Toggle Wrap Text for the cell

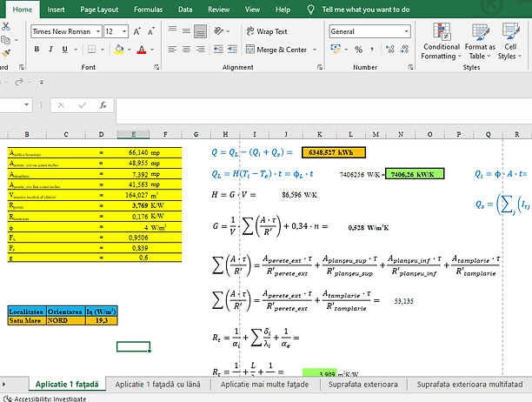coord(266,31)
